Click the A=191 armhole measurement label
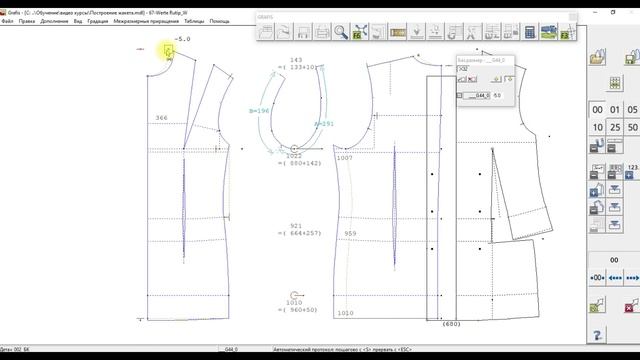Viewport: 640px width, 360px height. pos(324,124)
